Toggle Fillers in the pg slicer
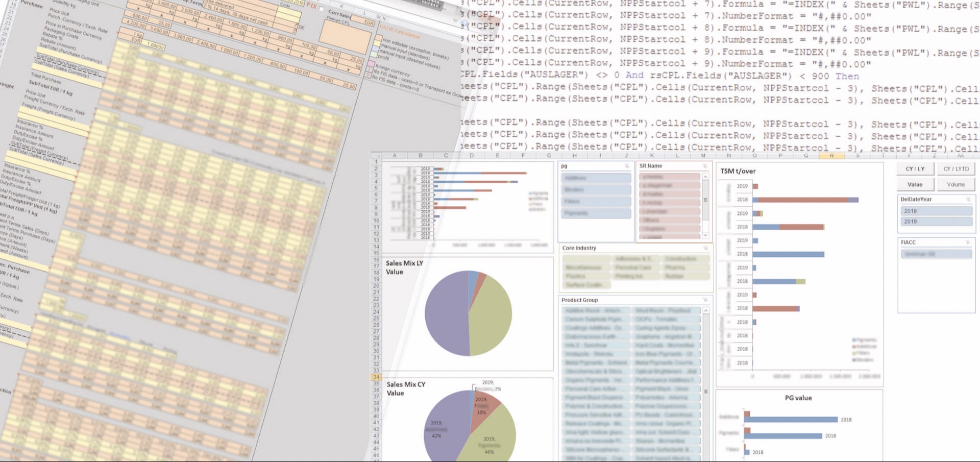 [x=596, y=201]
